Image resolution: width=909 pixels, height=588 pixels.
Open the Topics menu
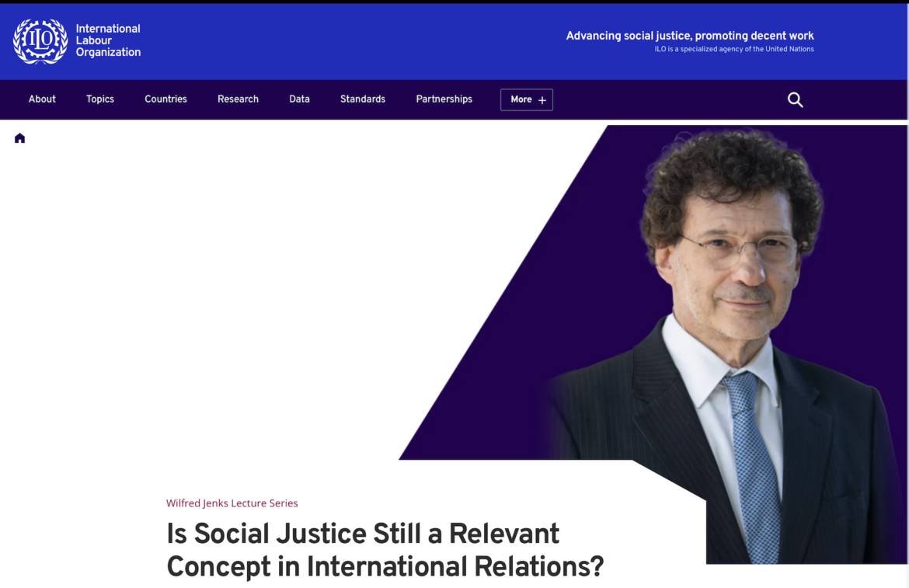[100, 99]
